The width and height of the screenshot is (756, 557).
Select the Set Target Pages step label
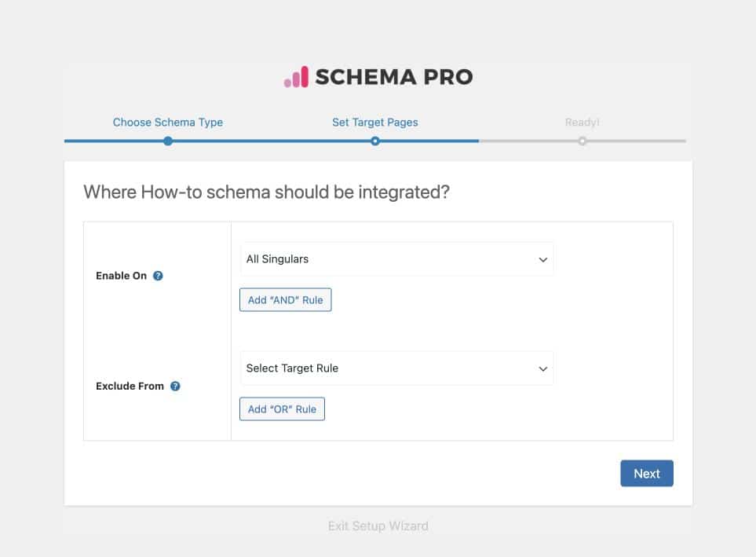(375, 123)
